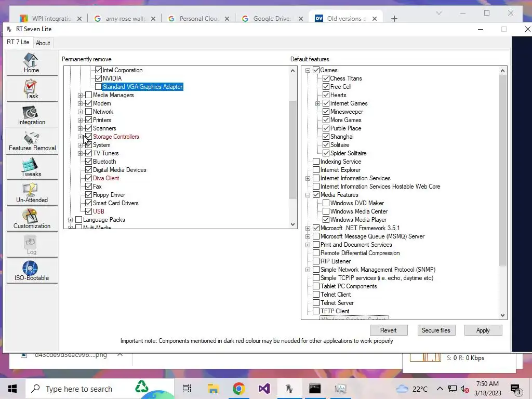The image size is (532, 399).
Task: Open the Task section in the sidebar
Action: pos(32,89)
